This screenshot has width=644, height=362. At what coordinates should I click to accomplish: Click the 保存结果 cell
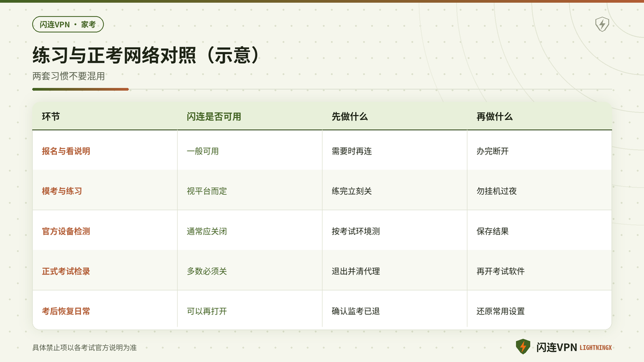[493, 231]
